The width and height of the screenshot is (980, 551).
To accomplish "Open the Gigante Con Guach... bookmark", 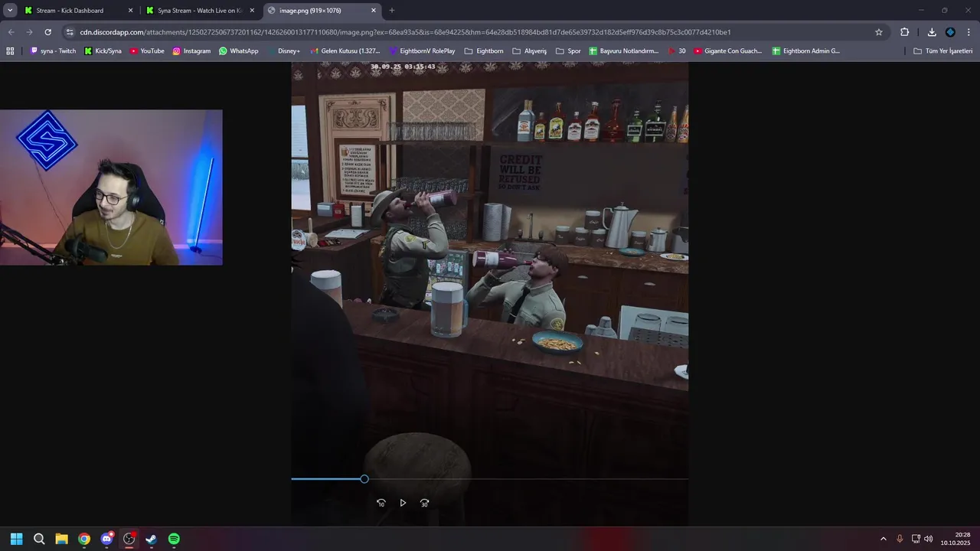I will 728,51.
